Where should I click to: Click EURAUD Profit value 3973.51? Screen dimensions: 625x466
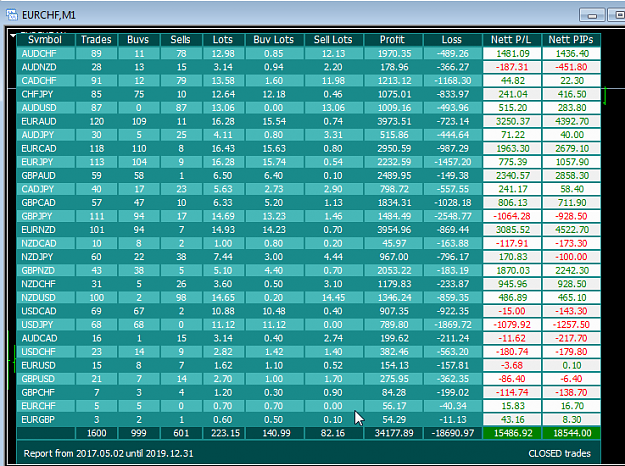click(393, 121)
